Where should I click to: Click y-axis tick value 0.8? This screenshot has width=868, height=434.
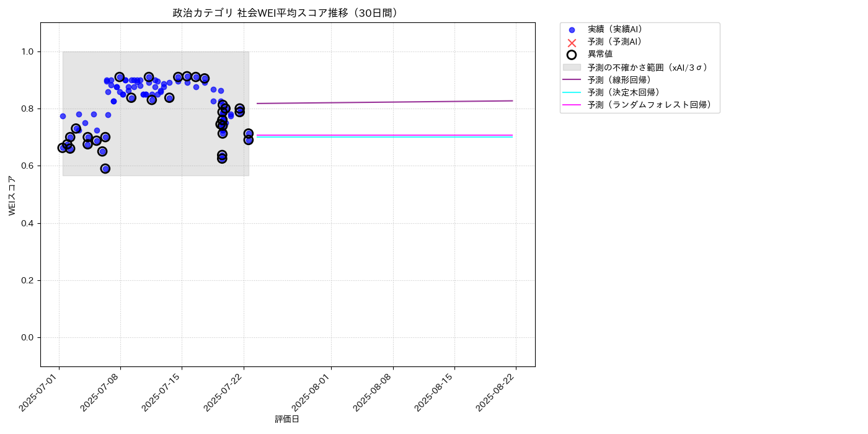[29, 108]
